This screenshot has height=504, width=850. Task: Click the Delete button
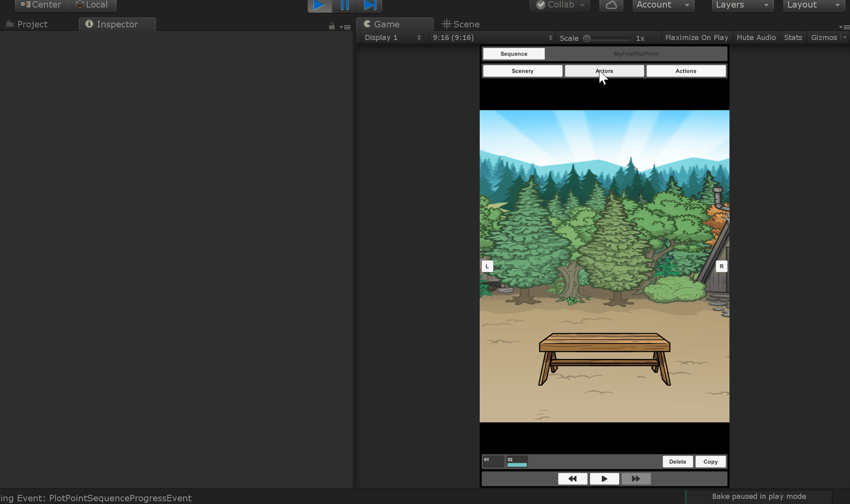678,462
